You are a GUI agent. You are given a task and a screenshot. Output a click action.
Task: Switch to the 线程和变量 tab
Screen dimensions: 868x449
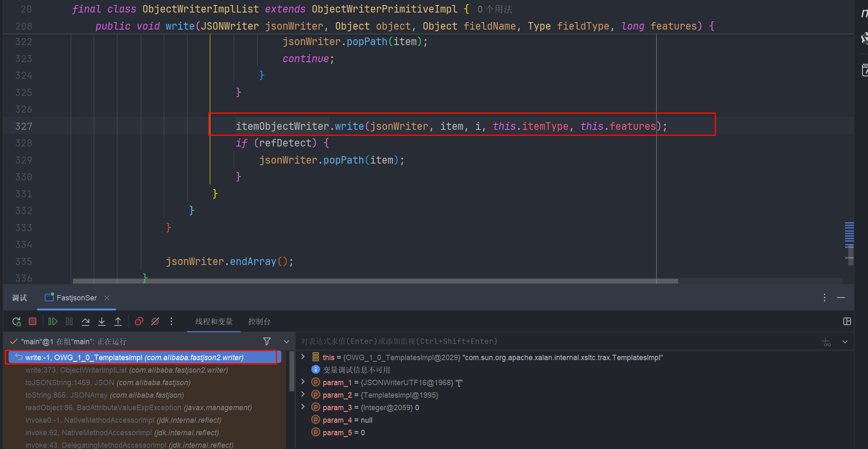[214, 322]
